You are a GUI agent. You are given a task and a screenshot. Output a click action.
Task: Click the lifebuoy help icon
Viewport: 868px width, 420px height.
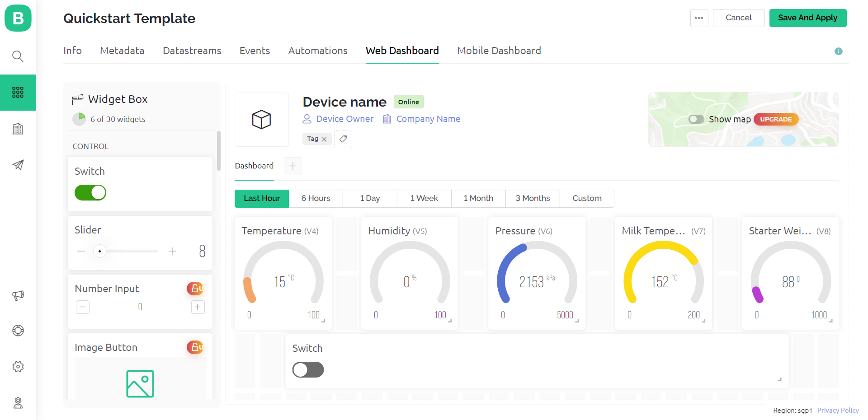click(x=18, y=331)
